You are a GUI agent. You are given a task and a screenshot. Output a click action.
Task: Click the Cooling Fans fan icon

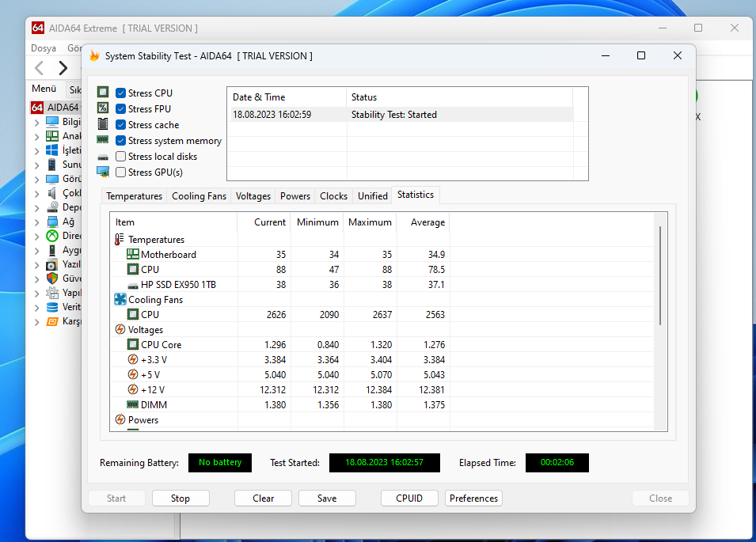(120, 299)
